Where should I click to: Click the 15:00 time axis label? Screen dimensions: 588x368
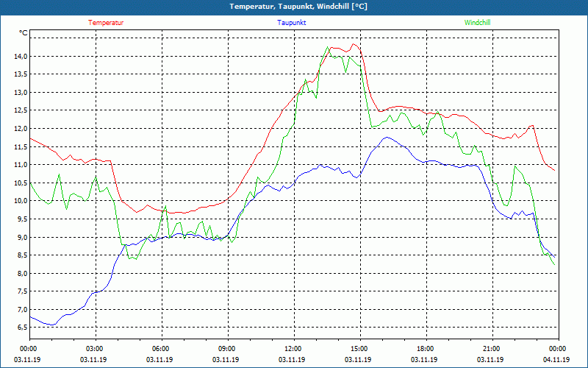360,349
